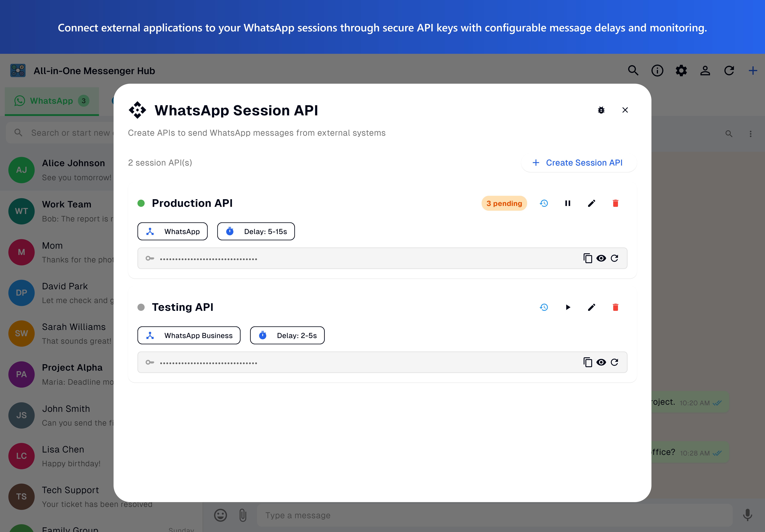Delete the Production API

click(615, 203)
